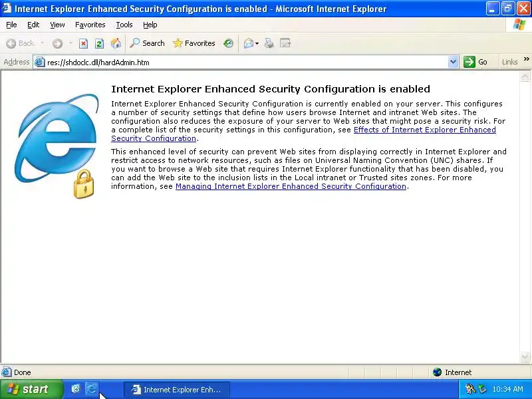The width and height of the screenshot is (532, 399).
Task: Close the Internet Explorer window
Action: click(523, 9)
